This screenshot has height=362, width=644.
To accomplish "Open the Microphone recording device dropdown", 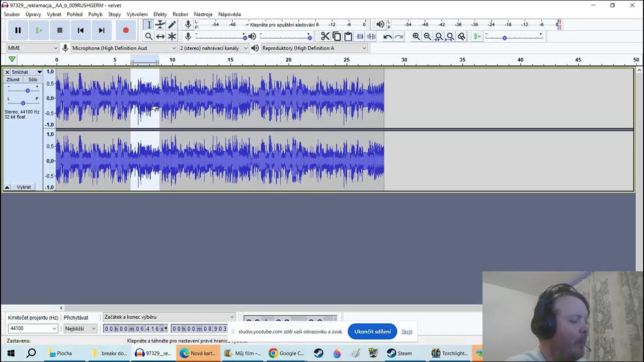I will pos(124,48).
